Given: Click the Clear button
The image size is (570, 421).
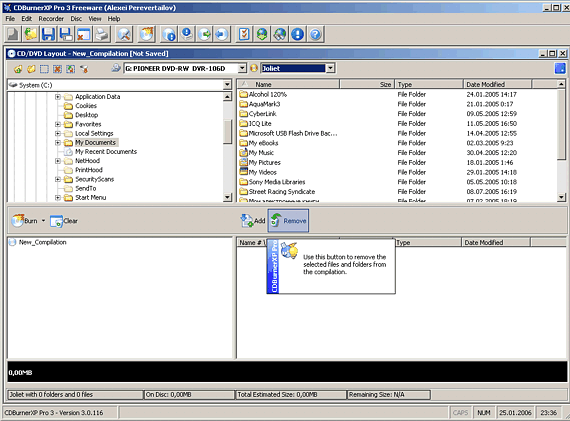Looking at the screenshot, I should (64, 221).
